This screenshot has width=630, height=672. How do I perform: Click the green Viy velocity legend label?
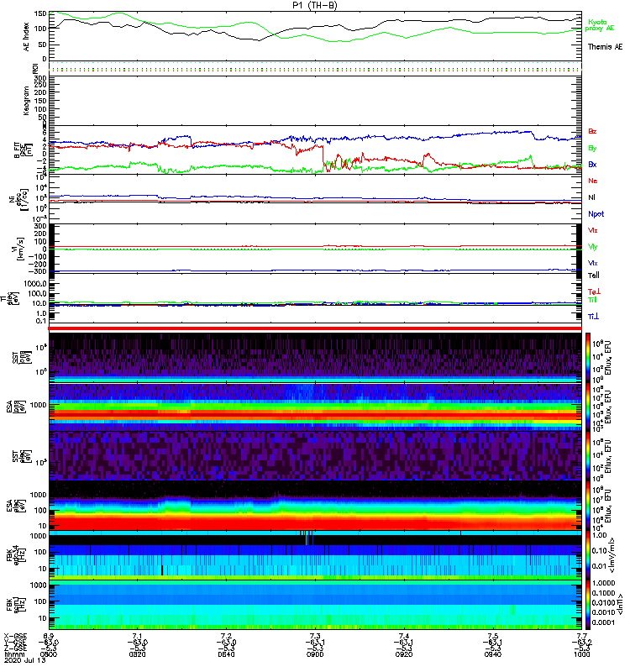coord(593,247)
